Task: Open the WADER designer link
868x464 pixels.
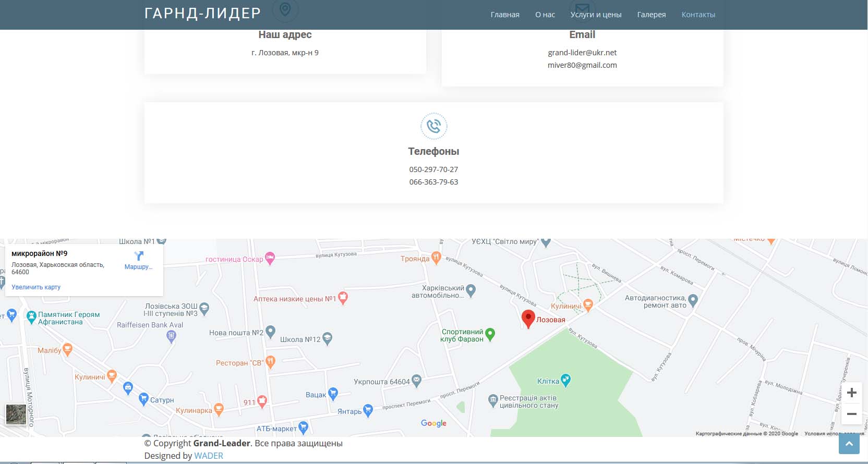Action: pyautogui.click(x=209, y=456)
